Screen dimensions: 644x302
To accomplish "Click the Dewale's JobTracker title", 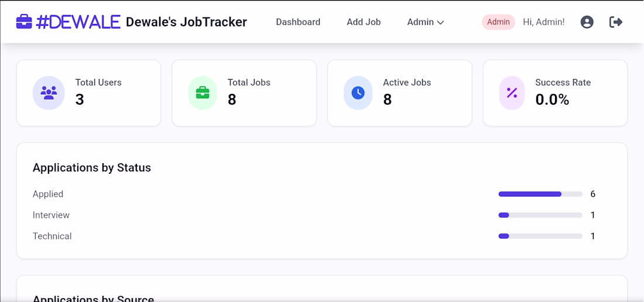I will pyautogui.click(x=186, y=22).
